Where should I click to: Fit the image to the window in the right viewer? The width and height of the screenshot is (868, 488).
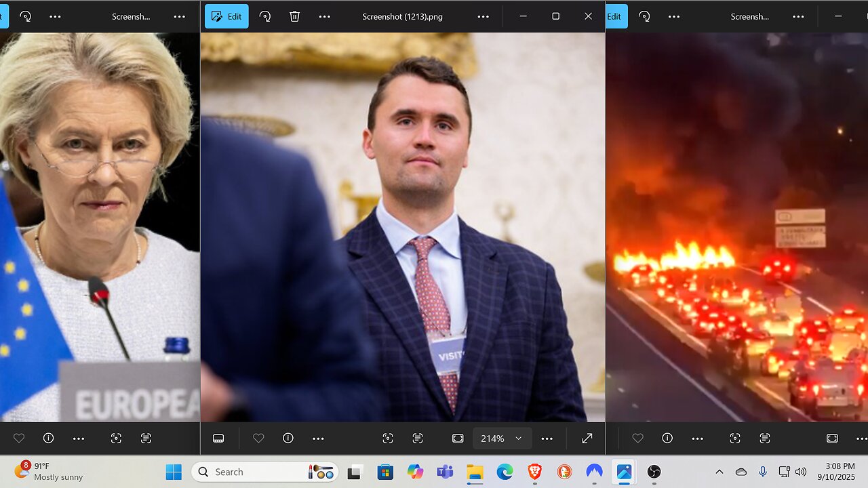tap(832, 439)
